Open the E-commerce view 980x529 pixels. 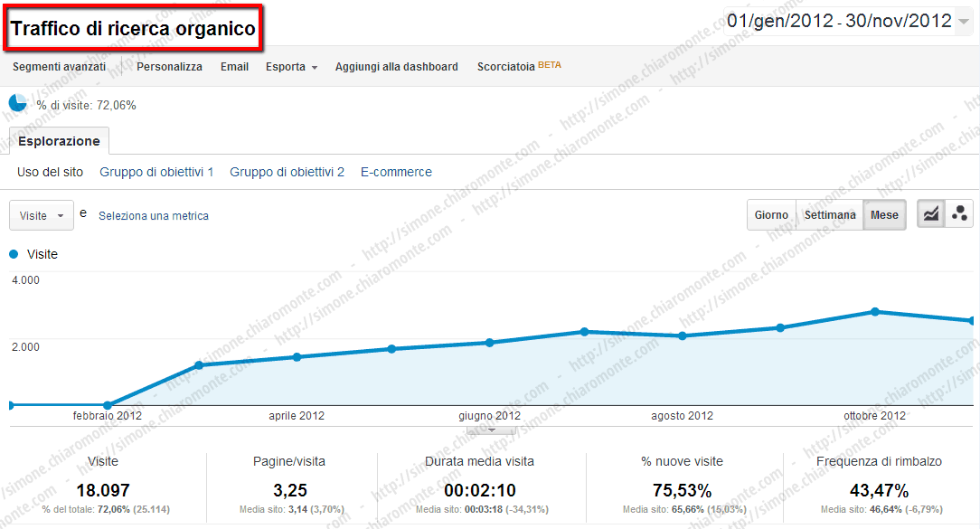(x=396, y=172)
